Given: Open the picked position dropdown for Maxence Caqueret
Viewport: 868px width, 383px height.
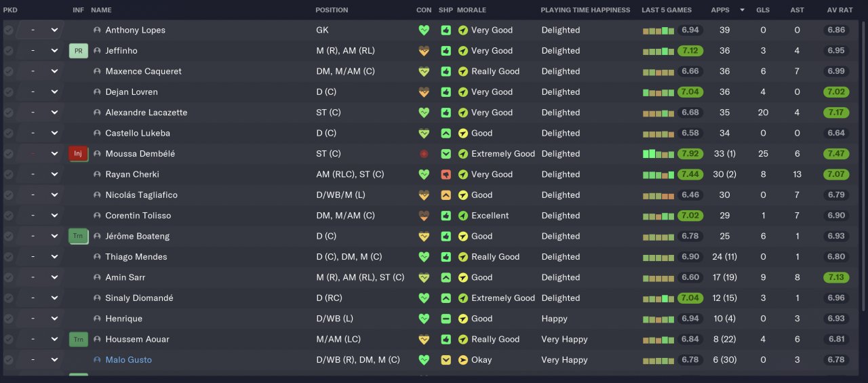Looking at the screenshot, I should coord(54,71).
